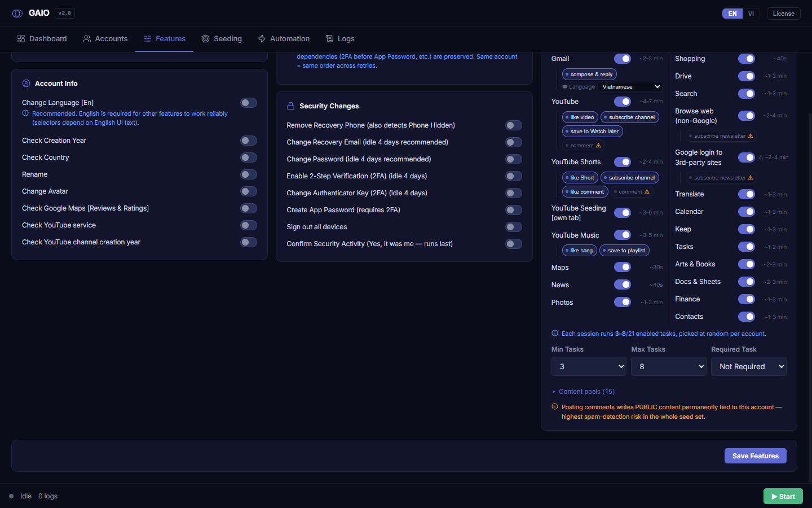812x508 pixels.
Task: Click the GAIO logo icon
Action: (17, 14)
